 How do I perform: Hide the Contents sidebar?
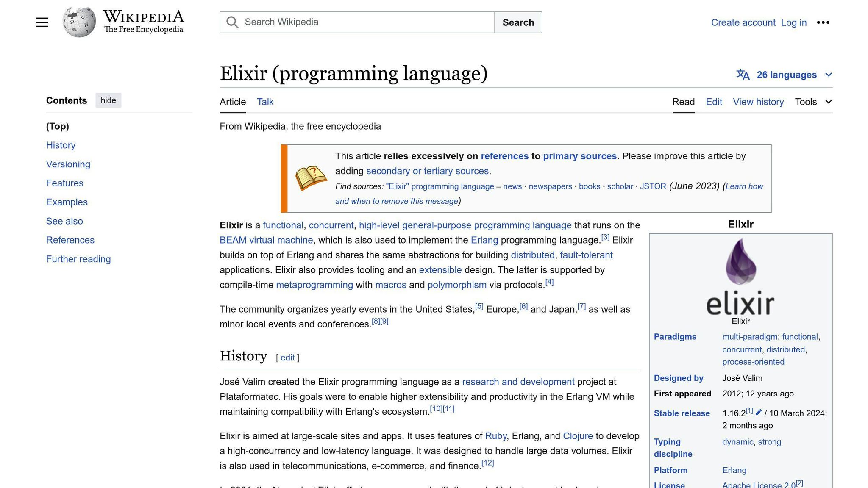click(x=108, y=100)
